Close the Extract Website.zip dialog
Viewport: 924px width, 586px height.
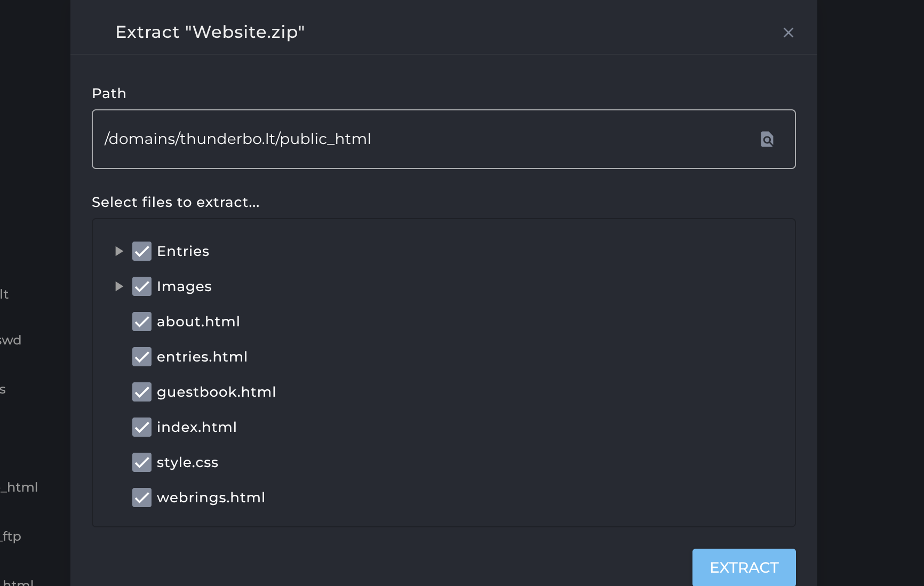(788, 33)
